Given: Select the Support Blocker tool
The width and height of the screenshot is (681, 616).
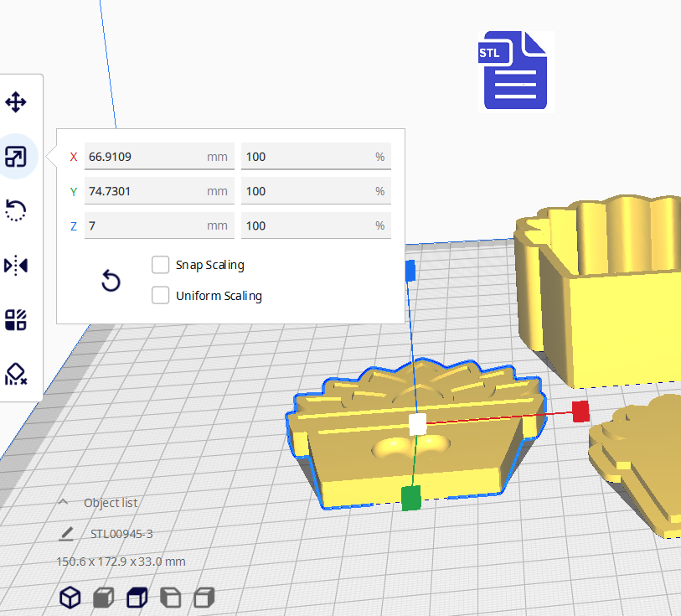Looking at the screenshot, I should (x=16, y=374).
